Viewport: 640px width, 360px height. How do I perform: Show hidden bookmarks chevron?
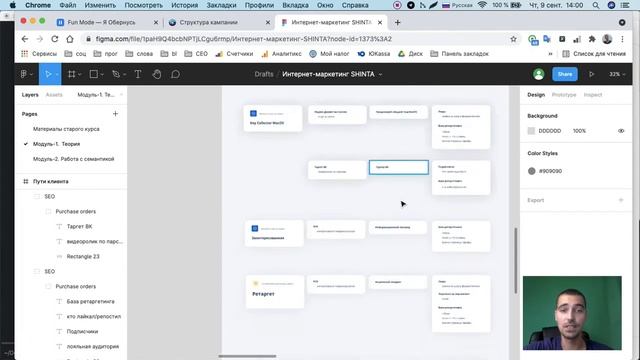550,53
